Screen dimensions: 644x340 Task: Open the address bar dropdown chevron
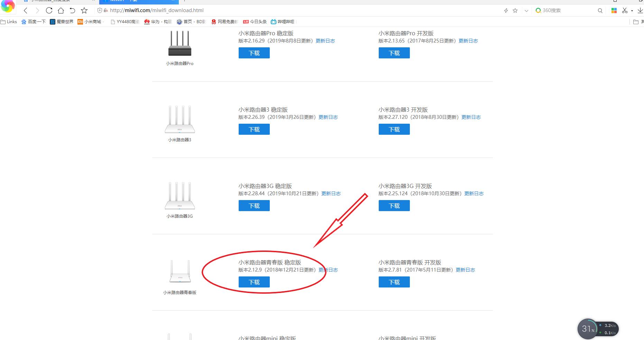526,11
